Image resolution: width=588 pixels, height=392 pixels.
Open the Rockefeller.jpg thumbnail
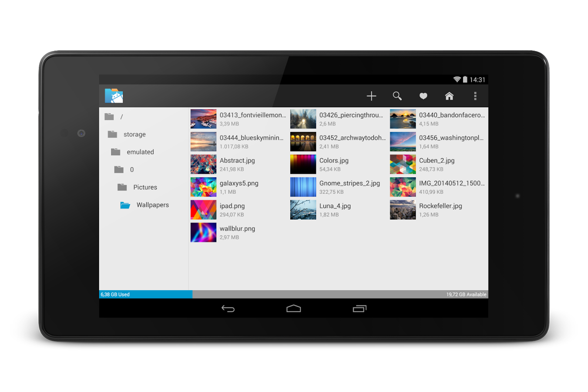(403, 210)
